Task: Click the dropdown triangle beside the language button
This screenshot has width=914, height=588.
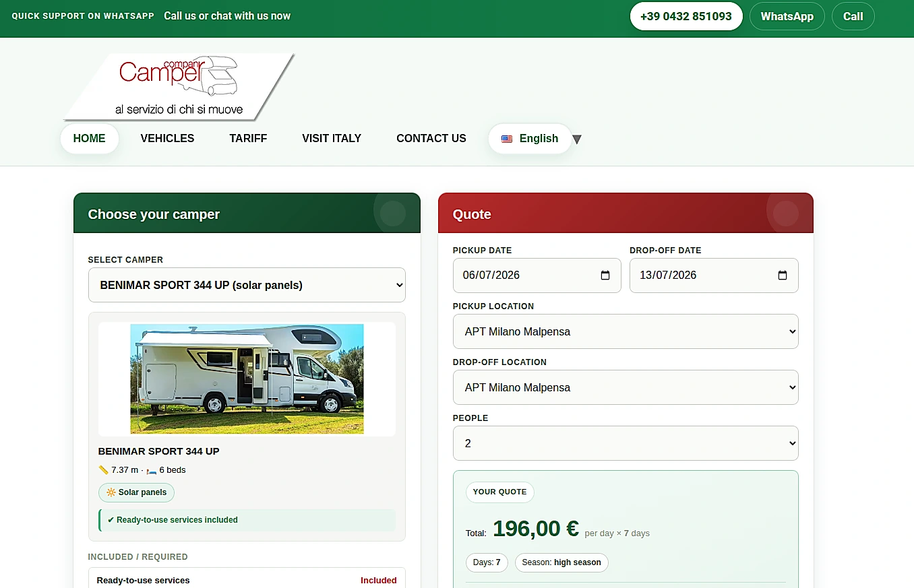Action: pyautogui.click(x=577, y=139)
